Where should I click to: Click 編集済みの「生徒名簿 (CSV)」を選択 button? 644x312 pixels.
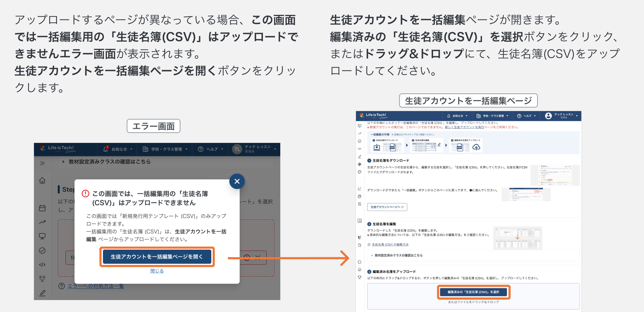(x=473, y=292)
